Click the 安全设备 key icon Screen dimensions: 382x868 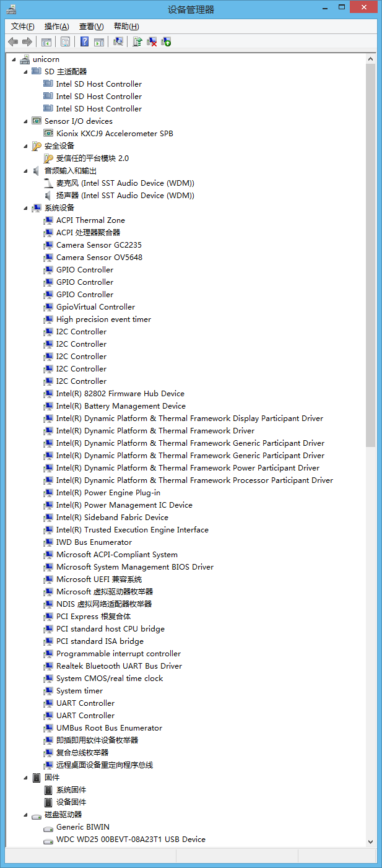tap(37, 146)
